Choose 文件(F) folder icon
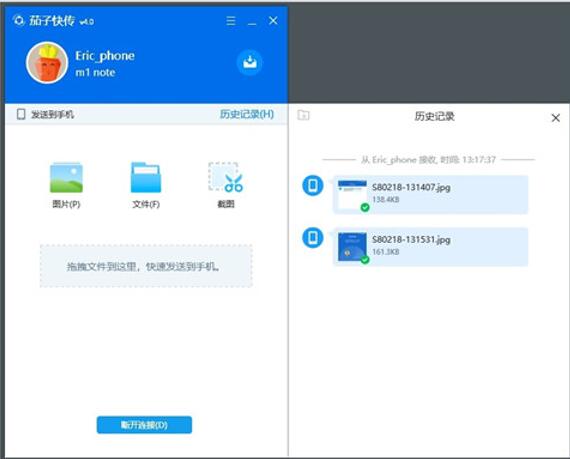Image resolution: width=570 pixels, height=459 pixels. coord(146,177)
